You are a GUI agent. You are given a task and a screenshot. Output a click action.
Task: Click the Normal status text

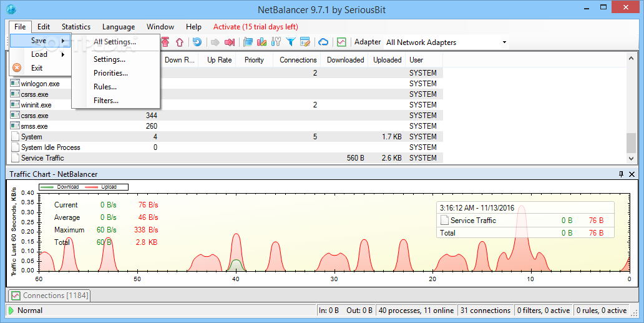[30, 311]
